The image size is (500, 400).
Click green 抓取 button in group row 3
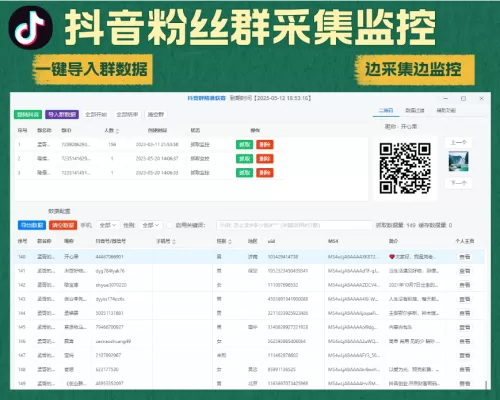click(x=244, y=173)
